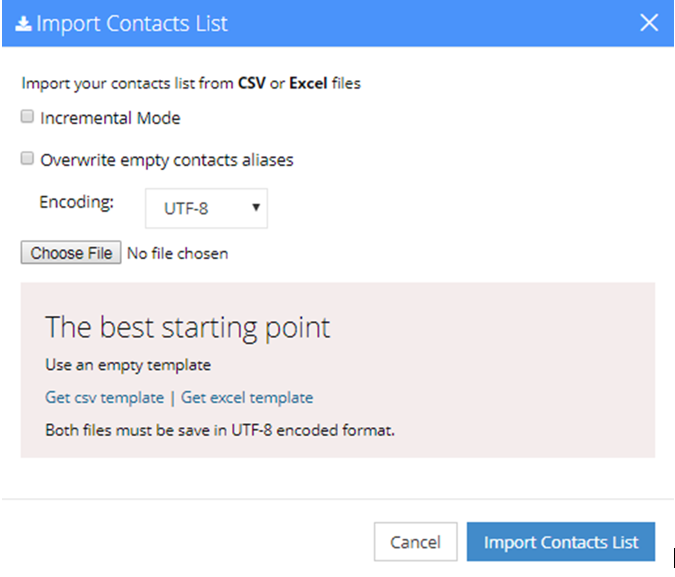
Task: Open the UTF-8 encoding dropdown
Action: click(206, 208)
